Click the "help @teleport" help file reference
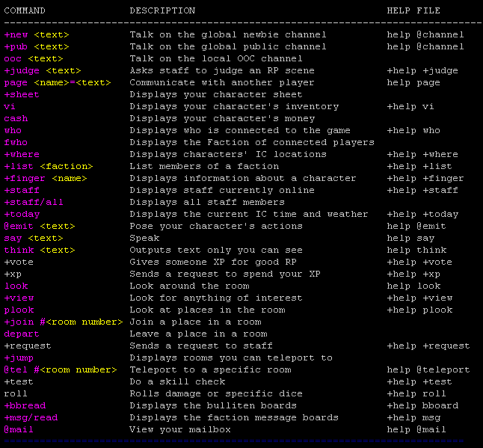This screenshot has height=448, width=483. pyautogui.click(x=428, y=369)
